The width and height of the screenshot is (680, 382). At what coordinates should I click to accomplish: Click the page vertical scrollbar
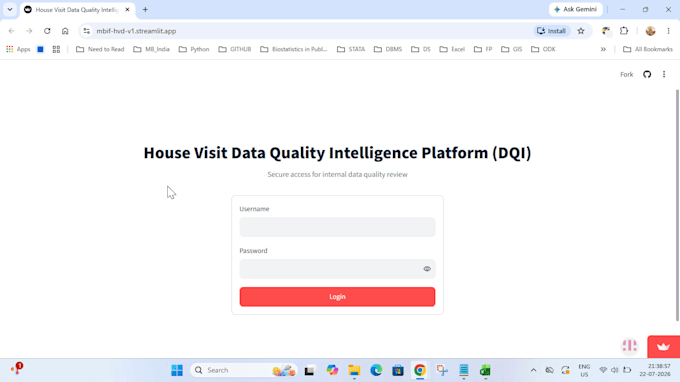pos(677,206)
